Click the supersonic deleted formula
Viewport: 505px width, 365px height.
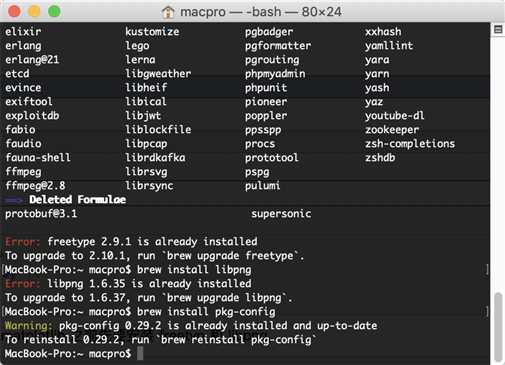click(281, 214)
